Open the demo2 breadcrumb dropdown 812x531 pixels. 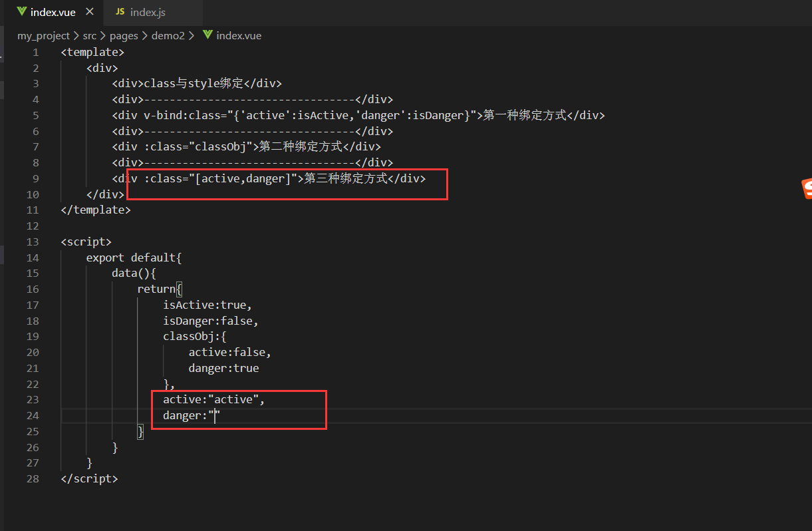click(168, 35)
